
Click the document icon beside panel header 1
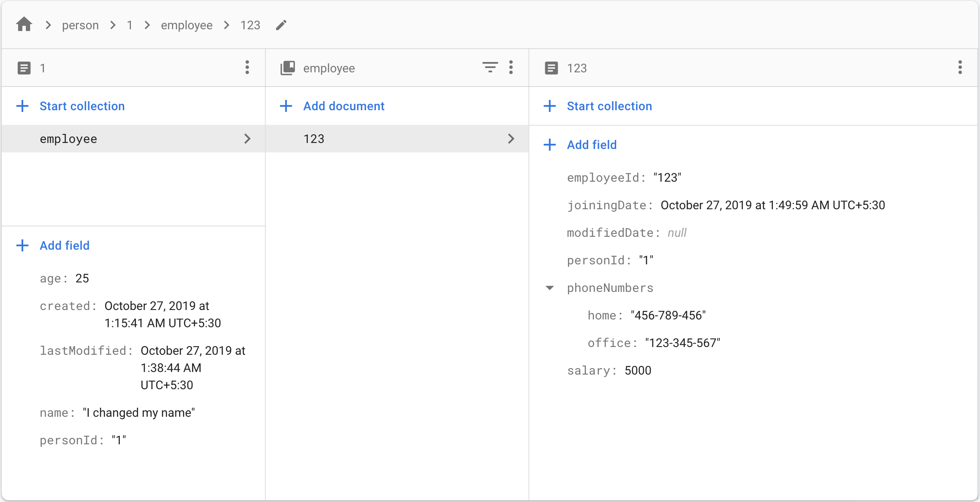click(x=24, y=68)
